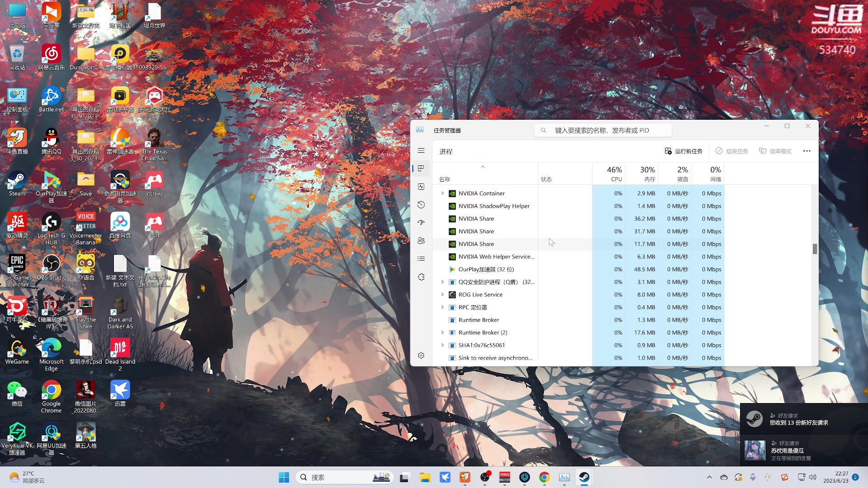This screenshot has height=488, width=868.
Task: Sort processes by 内存 column
Action: (x=642, y=174)
